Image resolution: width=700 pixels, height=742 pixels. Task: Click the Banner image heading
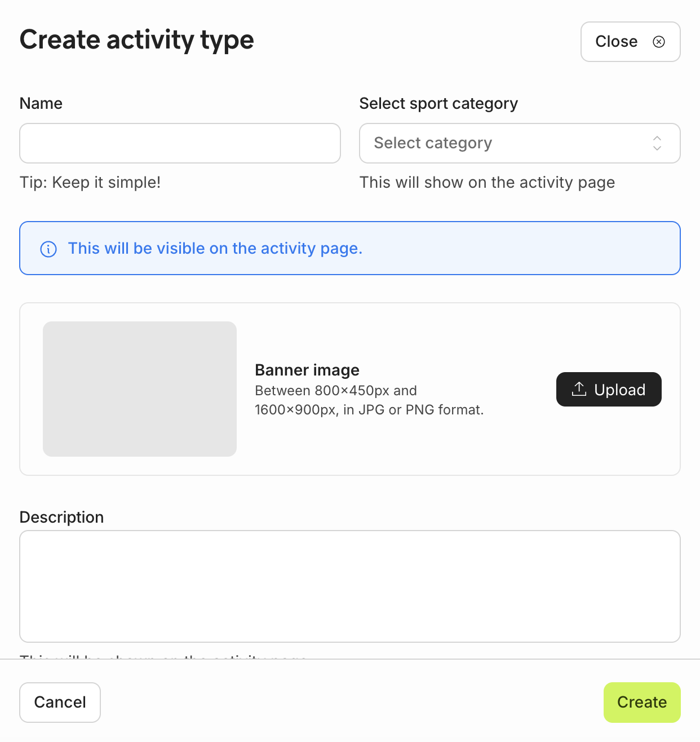coord(307,370)
